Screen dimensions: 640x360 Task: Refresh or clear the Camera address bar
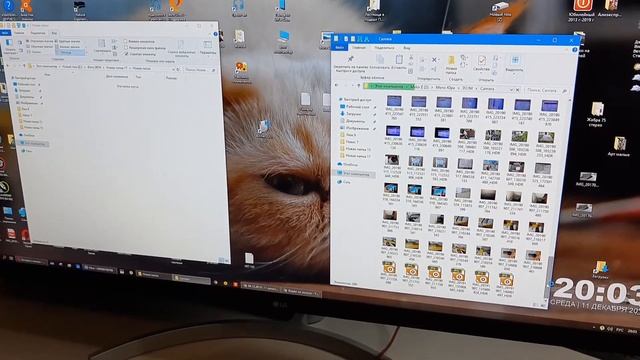518,89
